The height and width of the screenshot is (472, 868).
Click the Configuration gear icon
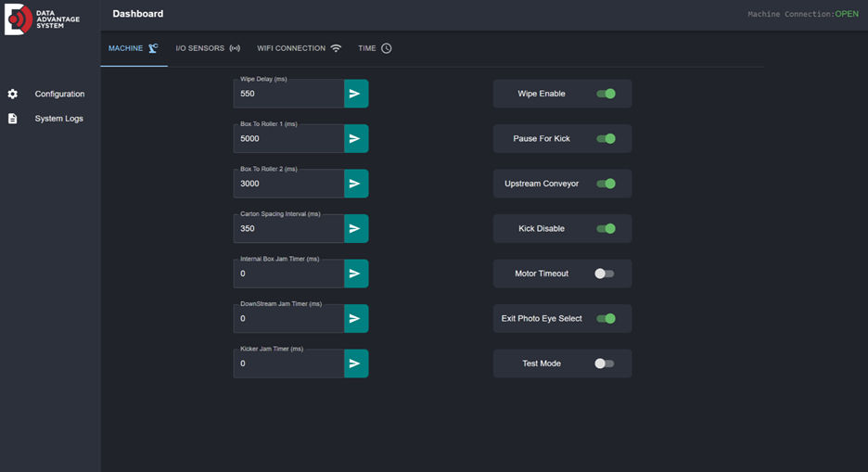(13, 94)
